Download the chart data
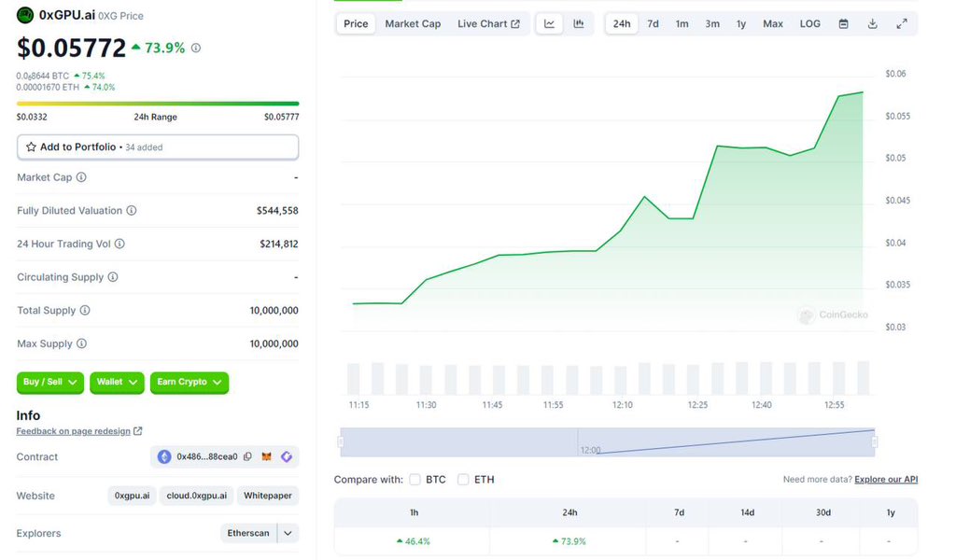 [x=872, y=22]
